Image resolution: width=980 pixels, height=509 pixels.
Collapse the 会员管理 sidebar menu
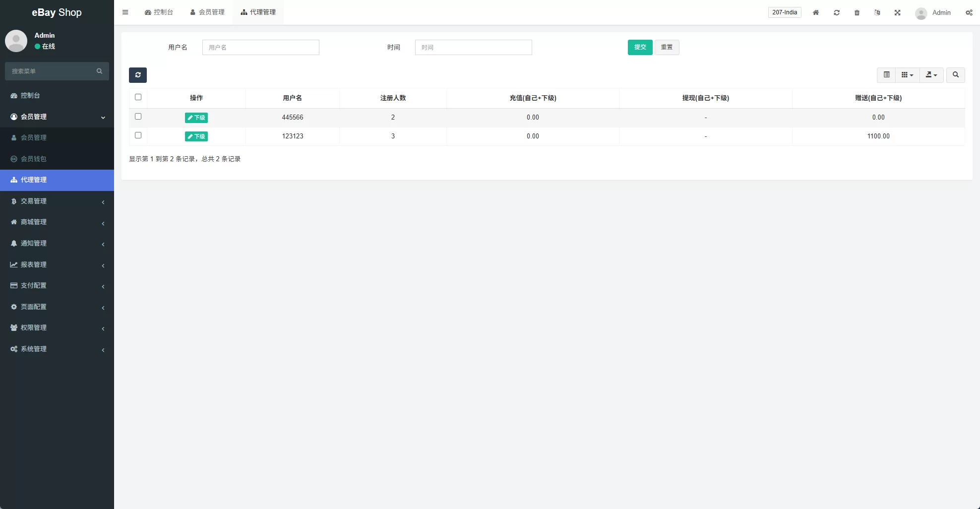click(57, 117)
